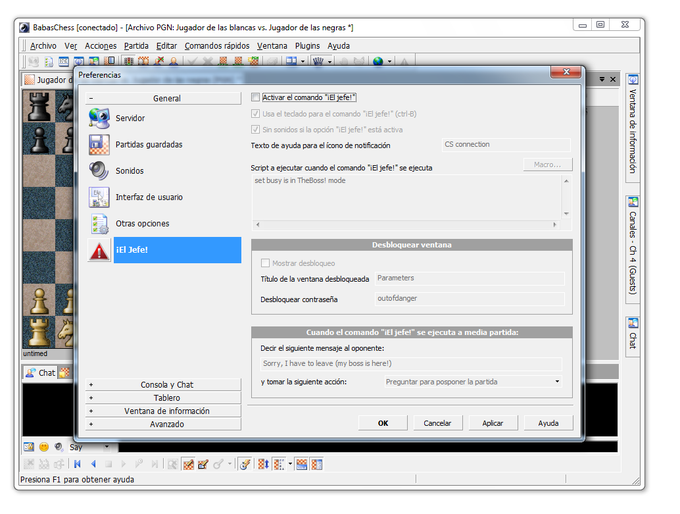This screenshot has width=680, height=514.
Task: Select the Otras opciones checklist icon
Action: (x=99, y=224)
